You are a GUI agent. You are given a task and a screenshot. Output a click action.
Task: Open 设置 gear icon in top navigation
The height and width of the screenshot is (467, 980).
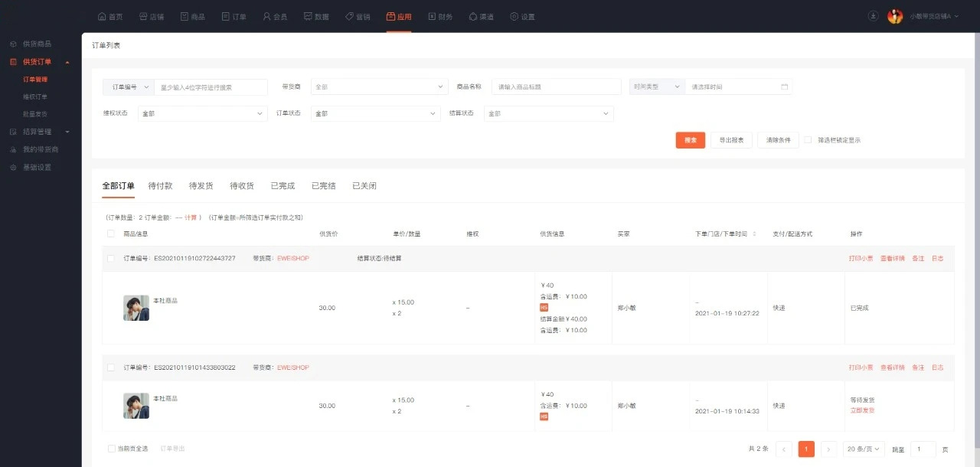coord(514,16)
